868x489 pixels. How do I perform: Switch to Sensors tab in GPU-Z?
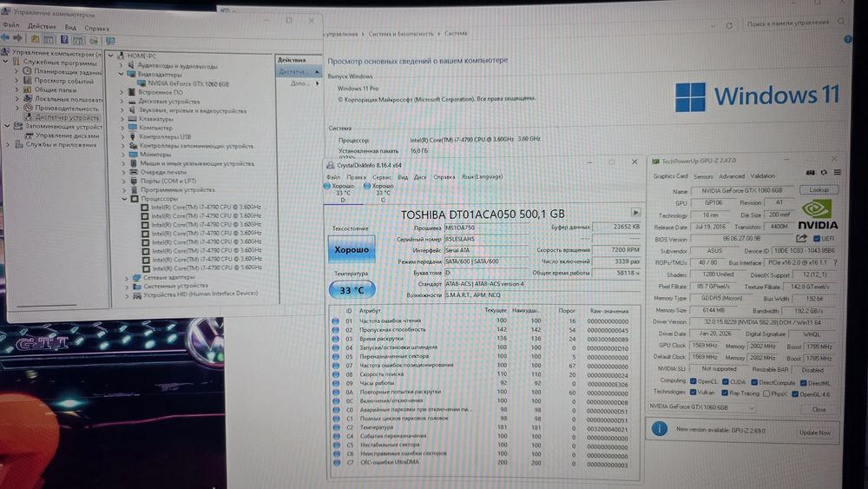[703, 176]
